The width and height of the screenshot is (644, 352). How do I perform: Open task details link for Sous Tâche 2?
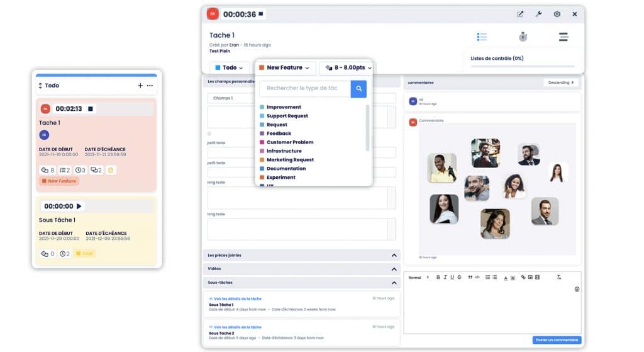tap(235, 327)
